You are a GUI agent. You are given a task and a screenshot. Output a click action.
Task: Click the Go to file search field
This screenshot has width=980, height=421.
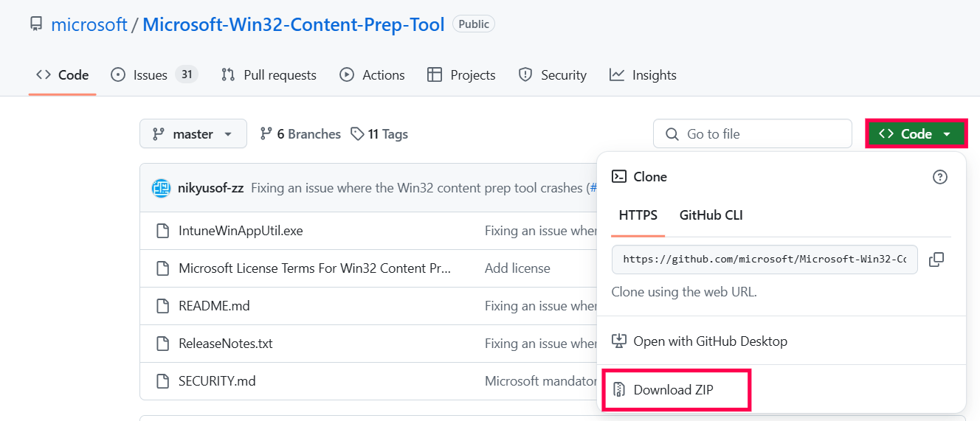[753, 134]
